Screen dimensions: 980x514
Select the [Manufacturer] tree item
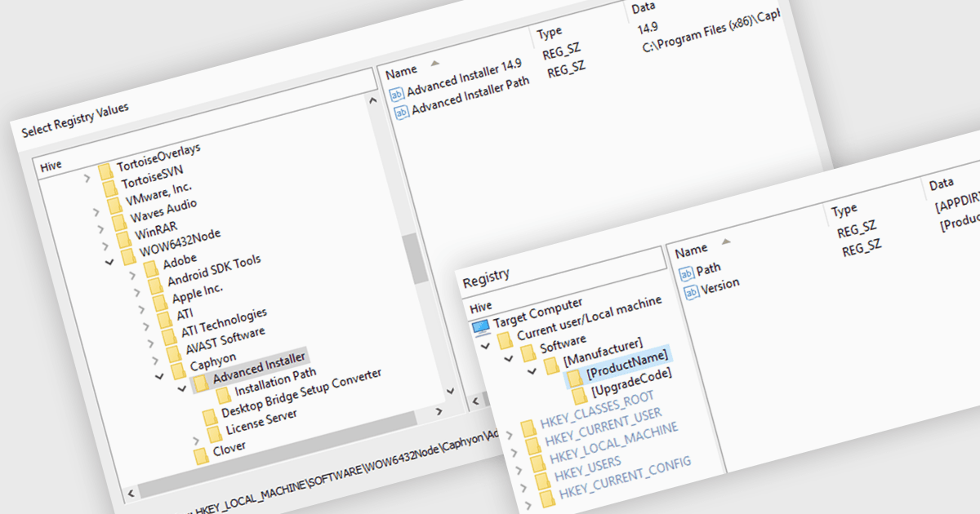[x=603, y=352]
